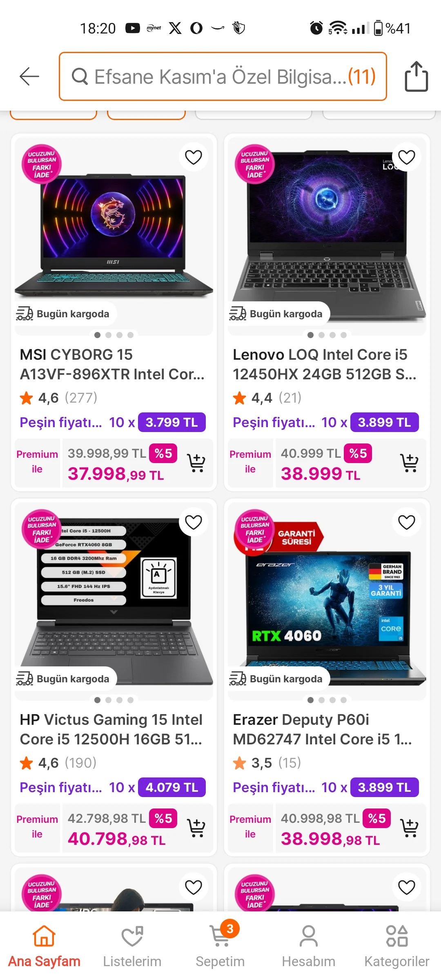This screenshot has height=980, width=441.
Task: Add MSI Cyborg 15 to cart
Action: [x=196, y=463]
